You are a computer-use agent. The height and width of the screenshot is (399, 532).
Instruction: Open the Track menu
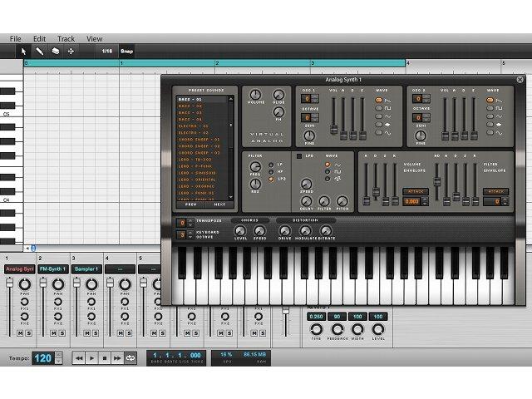66,38
